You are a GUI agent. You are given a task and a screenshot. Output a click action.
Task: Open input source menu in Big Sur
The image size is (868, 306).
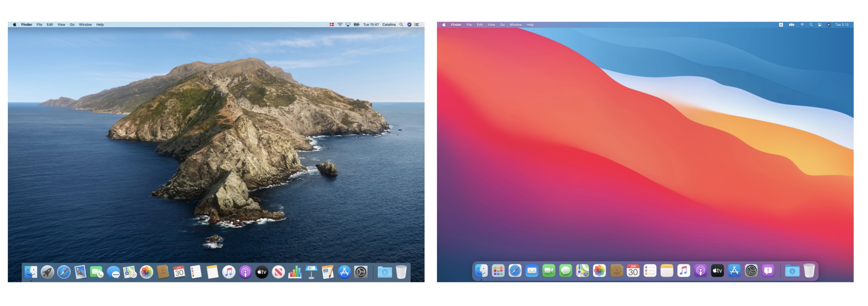click(x=781, y=25)
